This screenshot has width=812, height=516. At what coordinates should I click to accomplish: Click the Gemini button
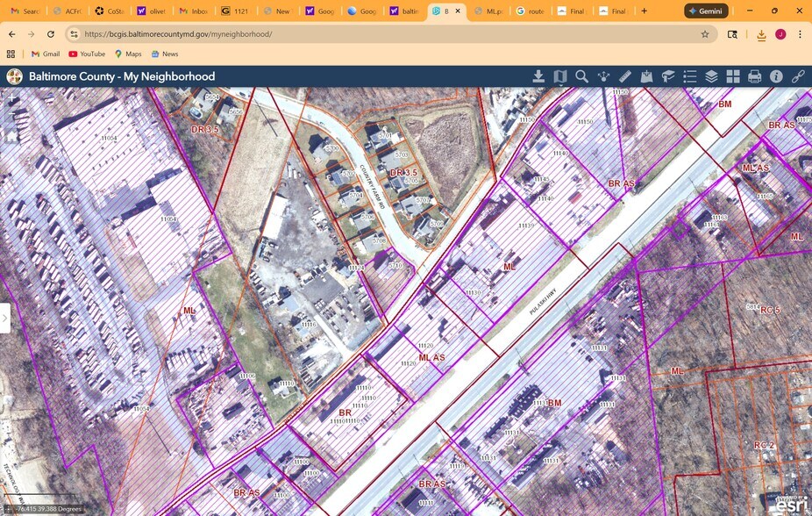click(x=704, y=11)
